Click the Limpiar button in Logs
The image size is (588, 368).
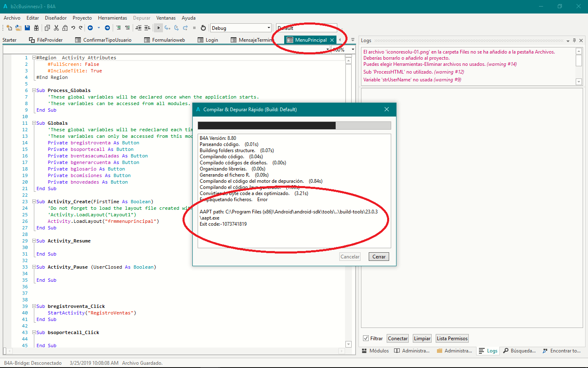coord(422,338)
